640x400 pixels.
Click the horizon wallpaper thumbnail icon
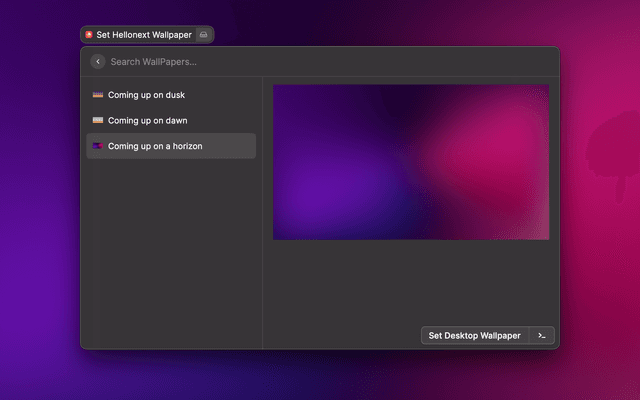point(97,146)
